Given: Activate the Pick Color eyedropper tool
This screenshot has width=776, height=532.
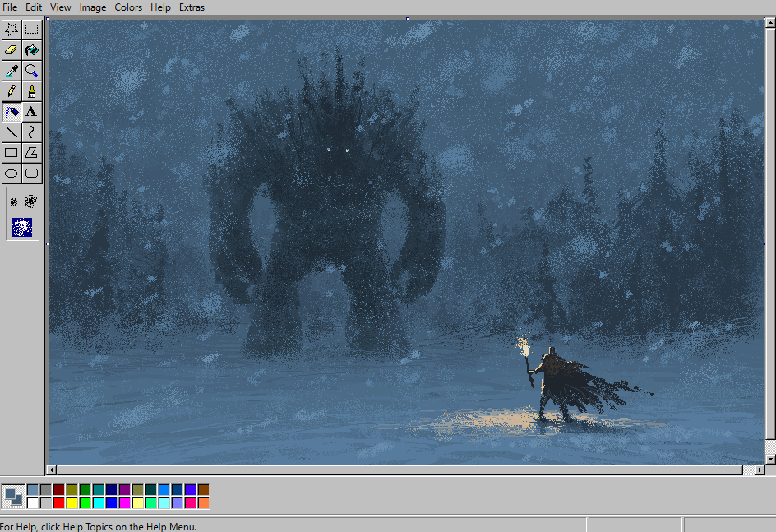Looking at the screenshot, I should [12, 71].
